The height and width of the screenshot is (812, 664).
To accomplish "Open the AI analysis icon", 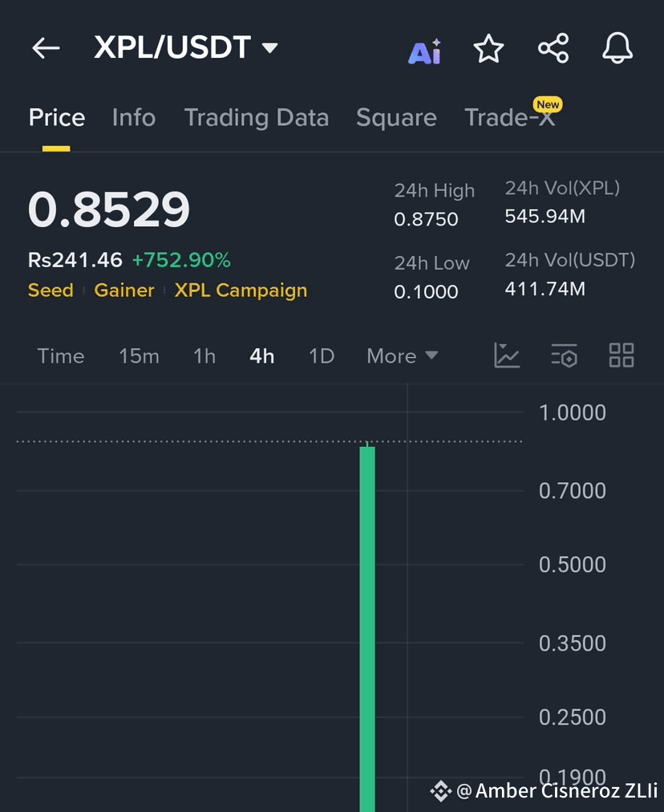I will 425,51.
